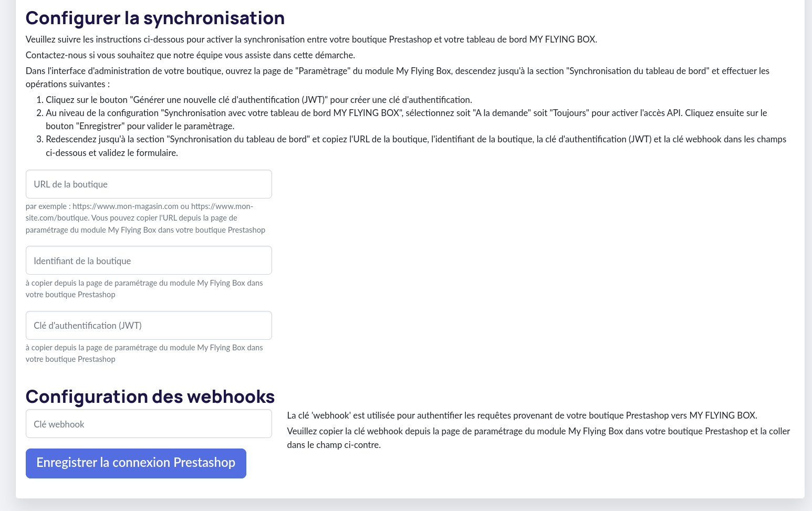Click instruction step 2 about API access
The image size is (812, 511).
(x=406, y=120)
